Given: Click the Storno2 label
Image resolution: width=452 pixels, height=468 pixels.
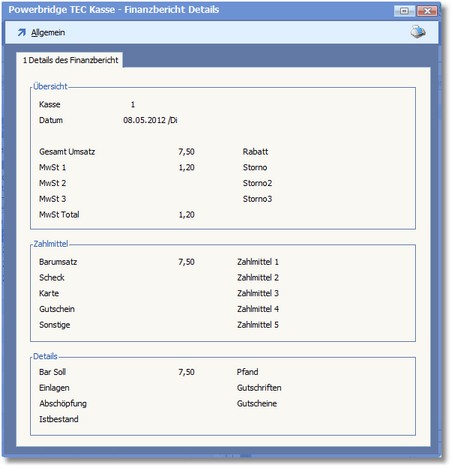Looking at the screenshot, I should click(257, 183).
